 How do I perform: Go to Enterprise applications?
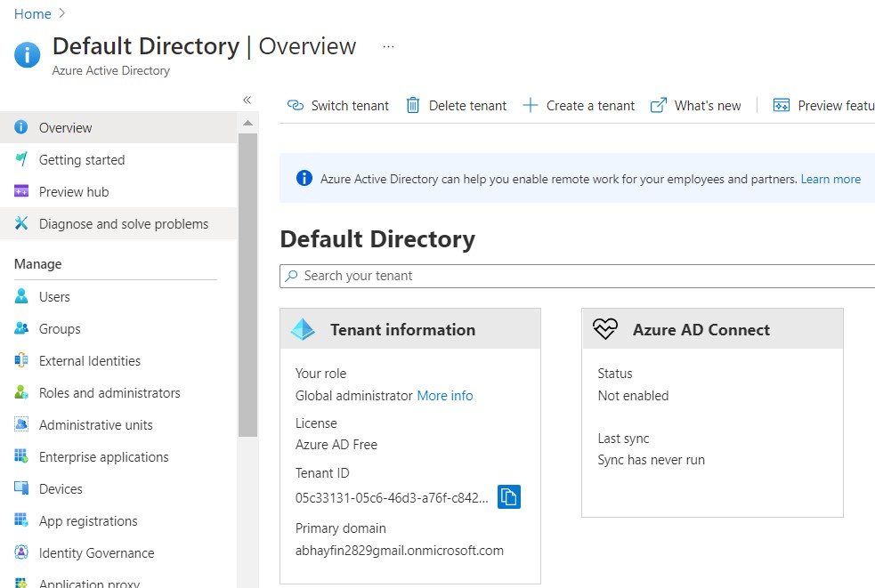click(118, 457)
